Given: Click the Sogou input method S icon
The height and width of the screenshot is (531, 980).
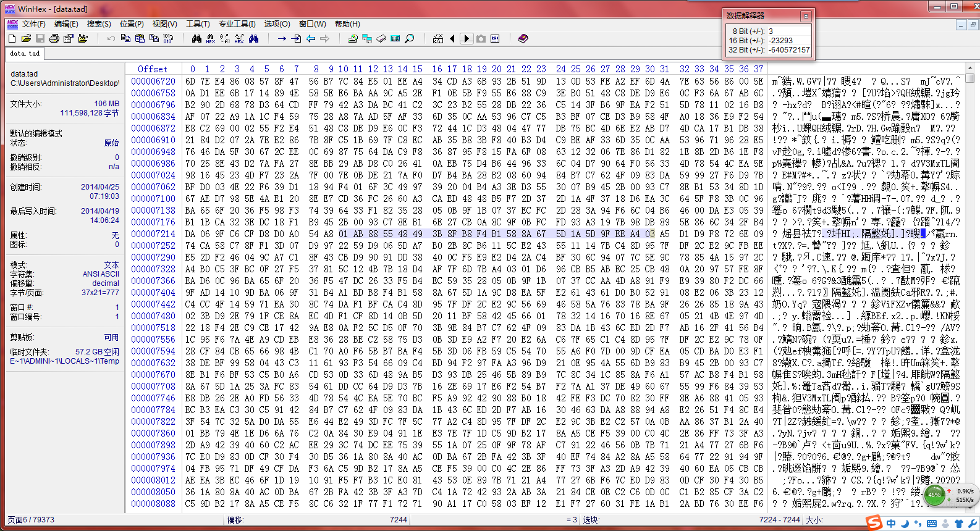Looking at the screenshot, I should (874, 522).
